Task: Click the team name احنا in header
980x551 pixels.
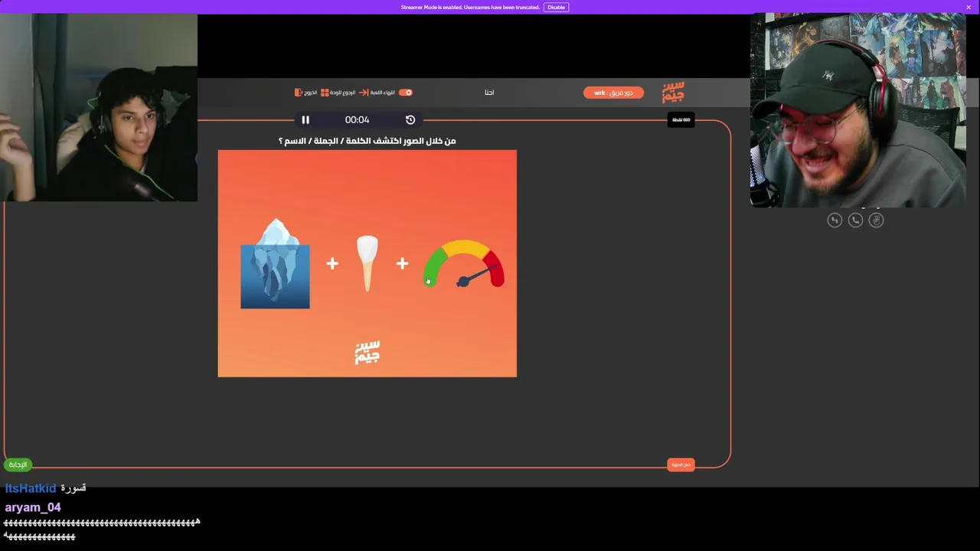Action: coord(489,93)
